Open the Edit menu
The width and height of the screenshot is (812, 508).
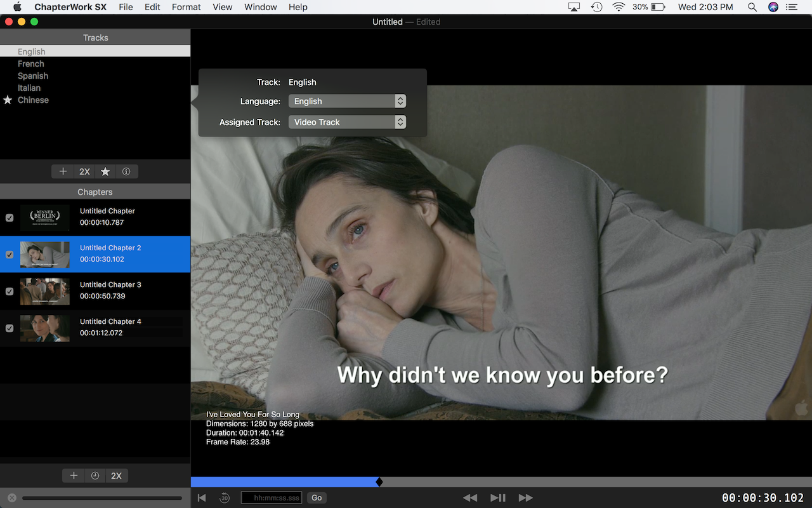coord(152,7)
